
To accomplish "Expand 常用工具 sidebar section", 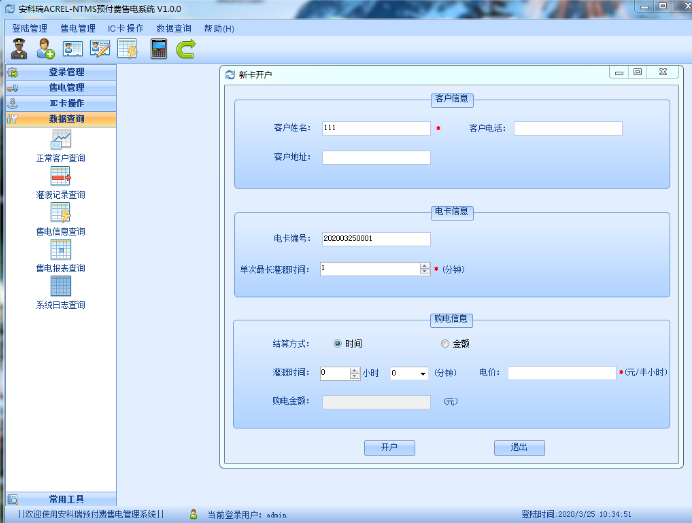I will coord(61,499).
